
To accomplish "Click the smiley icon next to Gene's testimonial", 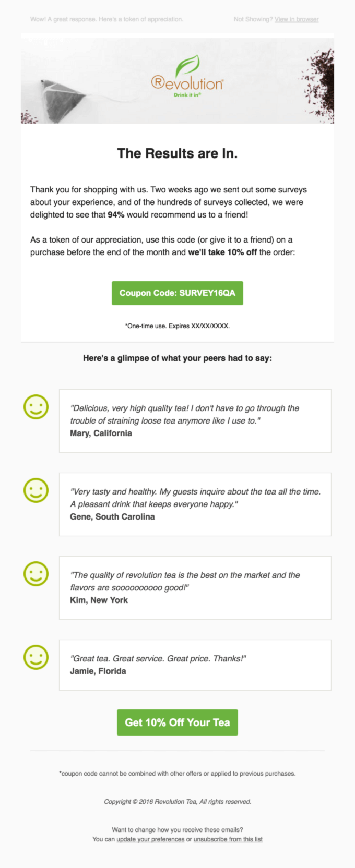I will coord(36,490).
